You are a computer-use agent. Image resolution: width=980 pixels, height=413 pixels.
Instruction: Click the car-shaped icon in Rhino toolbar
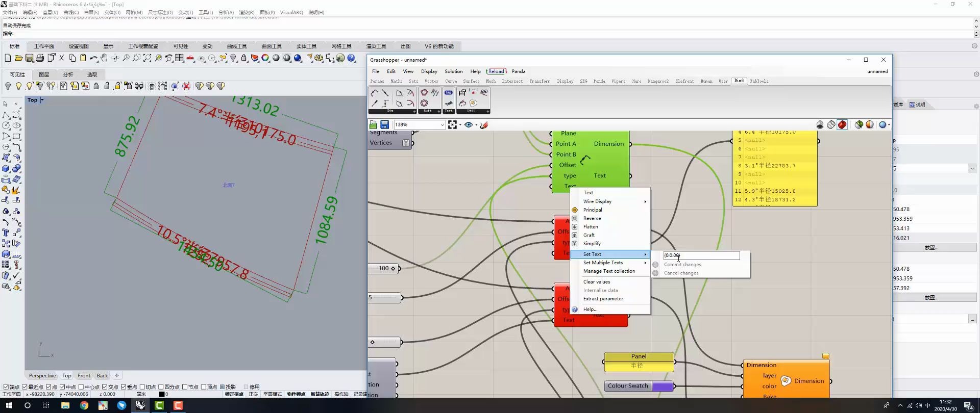(x=190, y=58)
